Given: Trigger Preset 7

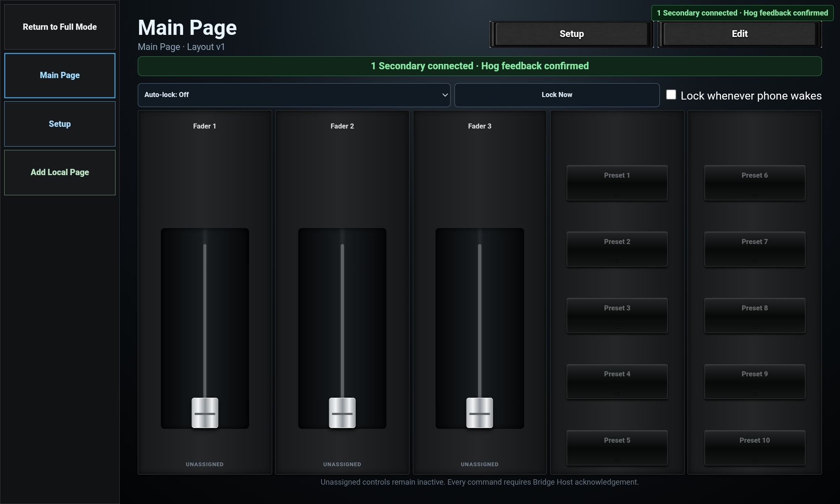Looking at the screenshot, I should pos(755,249).
